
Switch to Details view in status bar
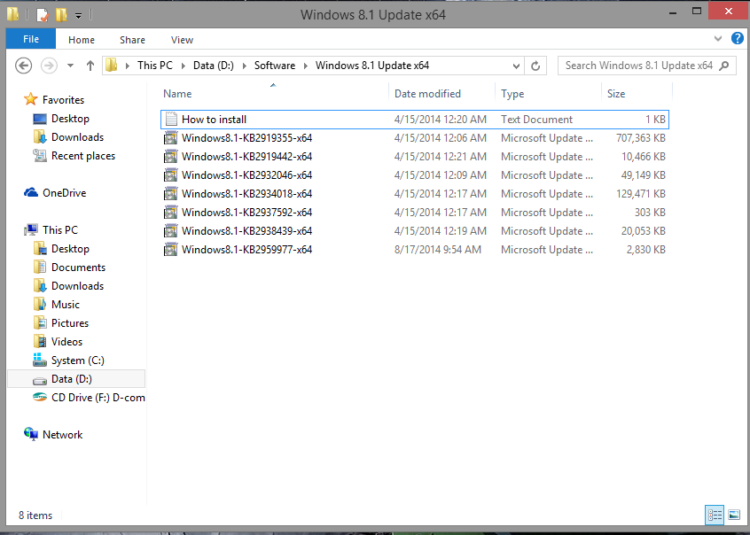[715, 515]
